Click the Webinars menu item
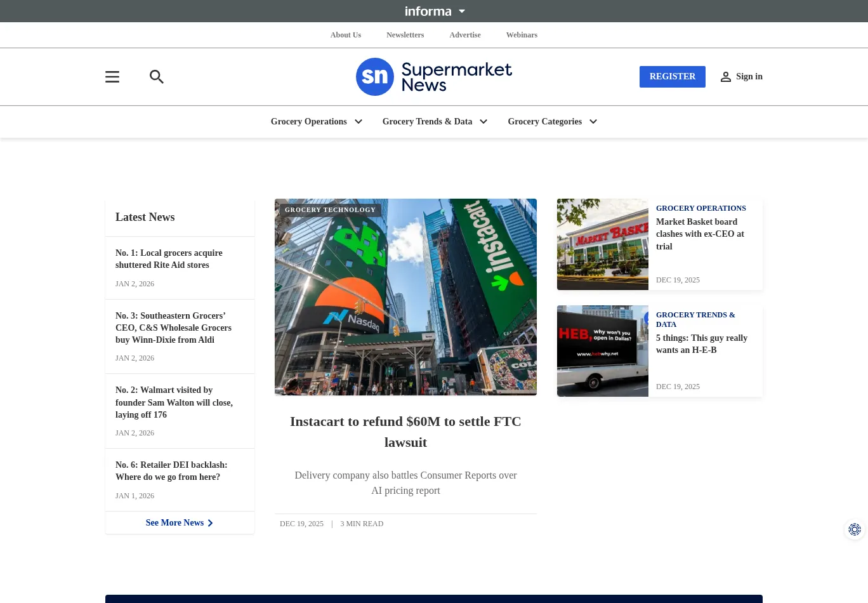The height and width of the screenshot is (603, 868). (522, 35)
